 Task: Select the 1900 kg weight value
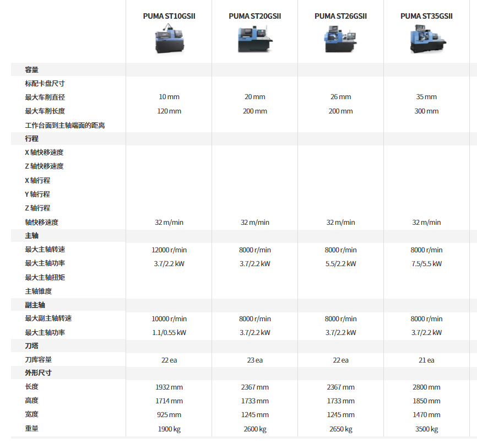pyautogui.click(x=169, y=429)
